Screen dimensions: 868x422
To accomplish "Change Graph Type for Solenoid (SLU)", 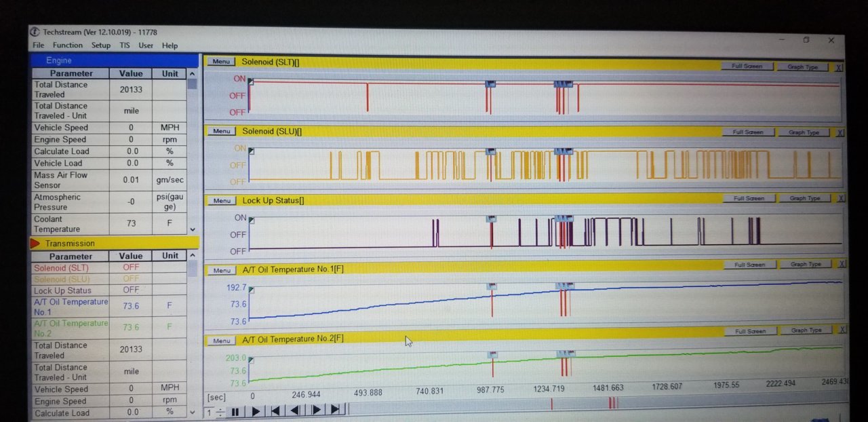I will coord(804,133).
